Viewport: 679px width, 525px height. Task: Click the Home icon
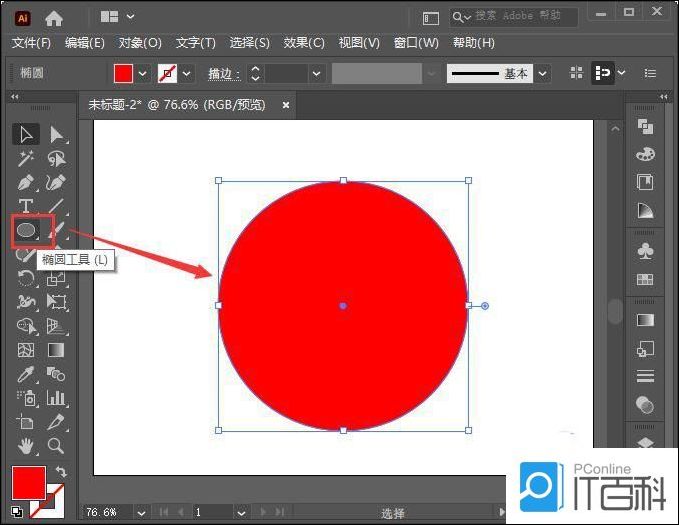pos(54,18)
